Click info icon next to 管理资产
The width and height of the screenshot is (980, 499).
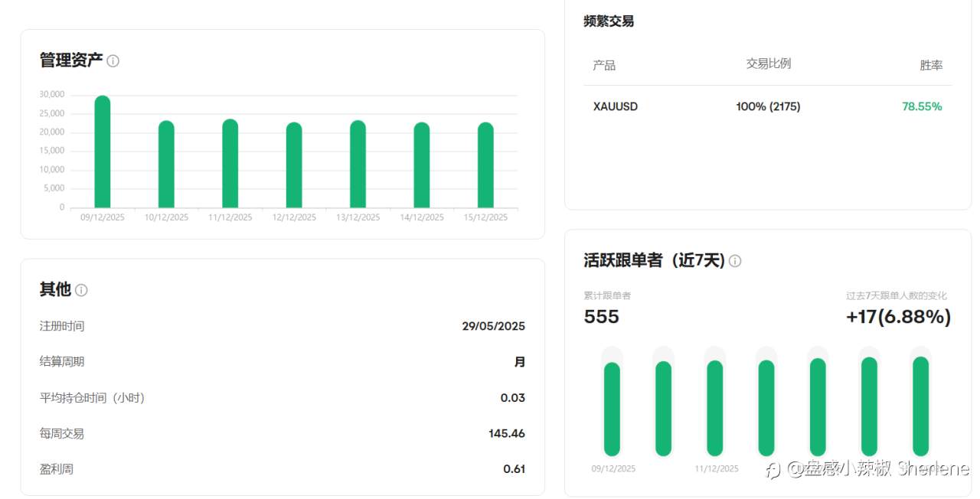pyautogui.click(x=113, y=61)
